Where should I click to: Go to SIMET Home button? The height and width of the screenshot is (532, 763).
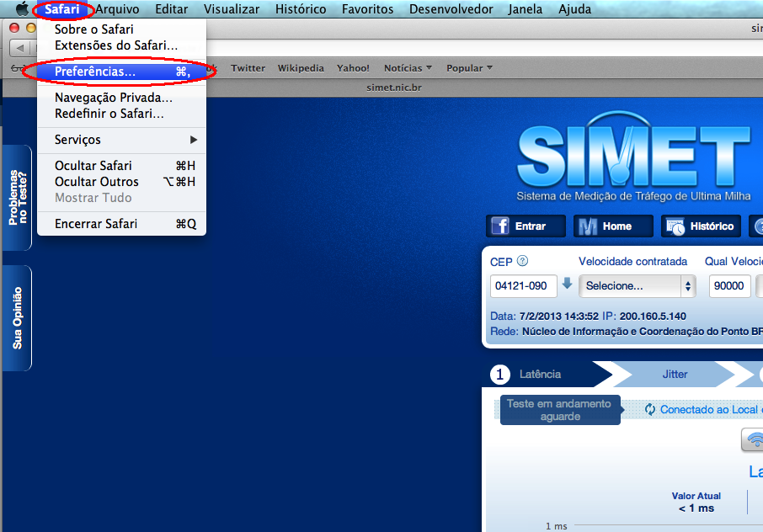[613, 226]
